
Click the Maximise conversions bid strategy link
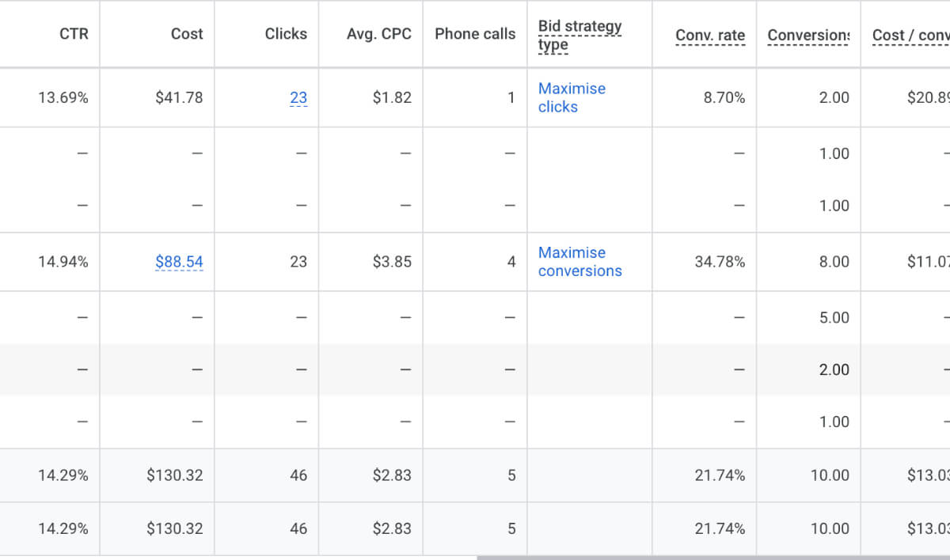(579, 262)
